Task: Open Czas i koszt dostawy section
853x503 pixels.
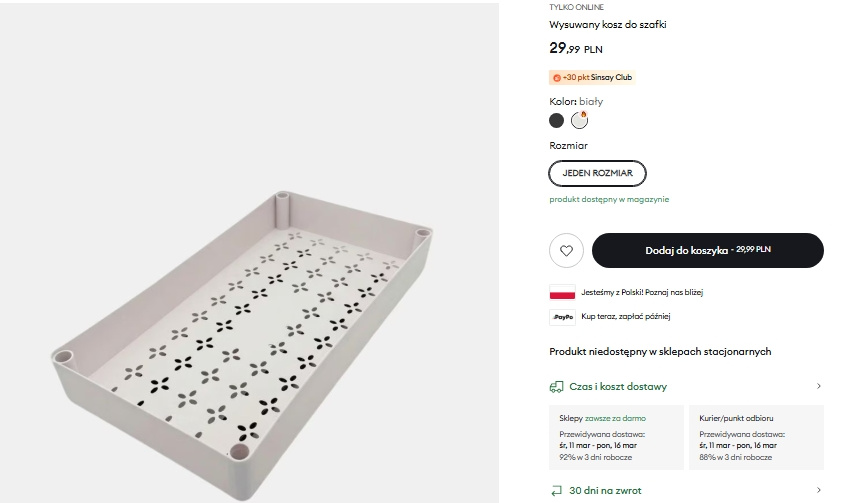Action: [618, 386]
